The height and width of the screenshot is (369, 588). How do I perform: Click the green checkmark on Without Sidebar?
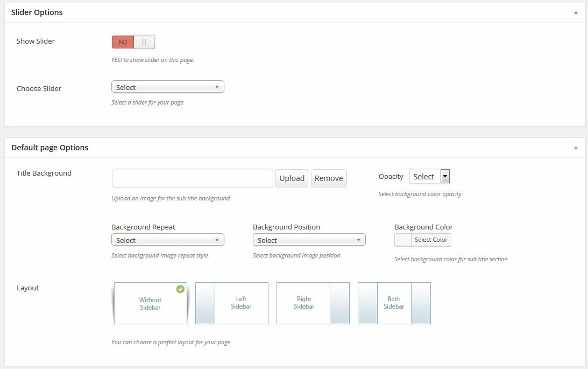pos(180,289)
